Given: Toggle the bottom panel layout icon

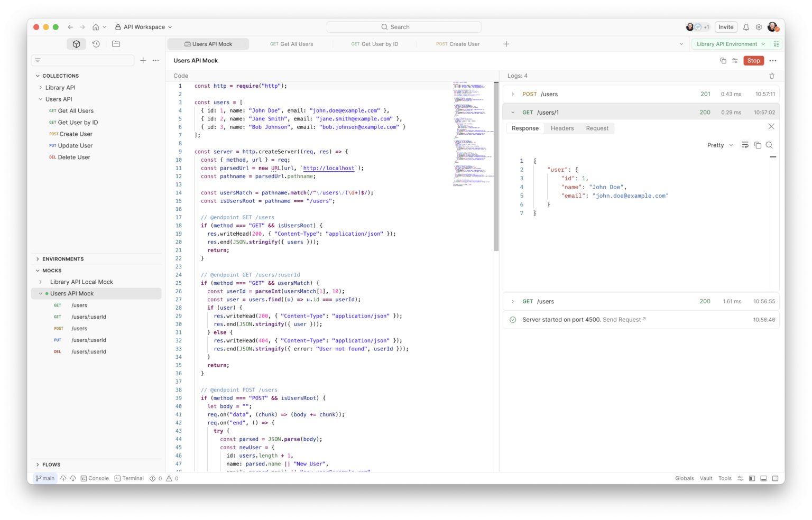Looking at the screenshot, I should click(763, 478).
